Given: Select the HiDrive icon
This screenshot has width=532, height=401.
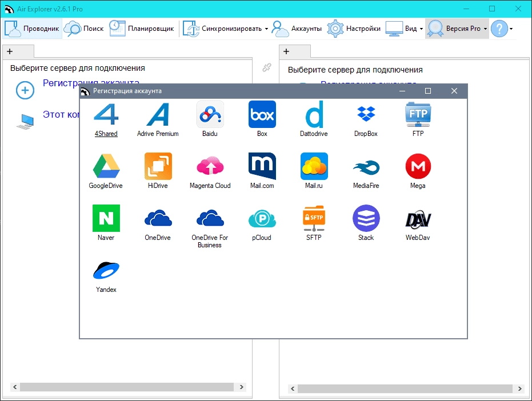Looking at the screenshot, I should pos(158,167).
